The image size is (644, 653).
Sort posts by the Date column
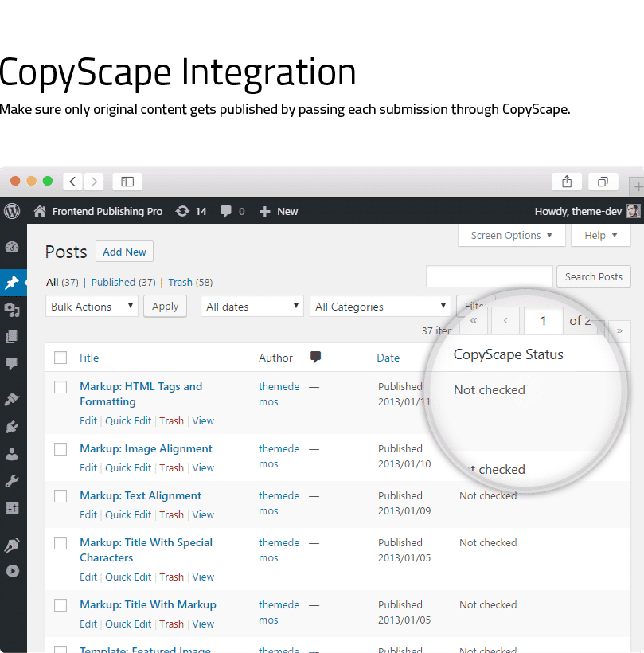tap(388, 358)
